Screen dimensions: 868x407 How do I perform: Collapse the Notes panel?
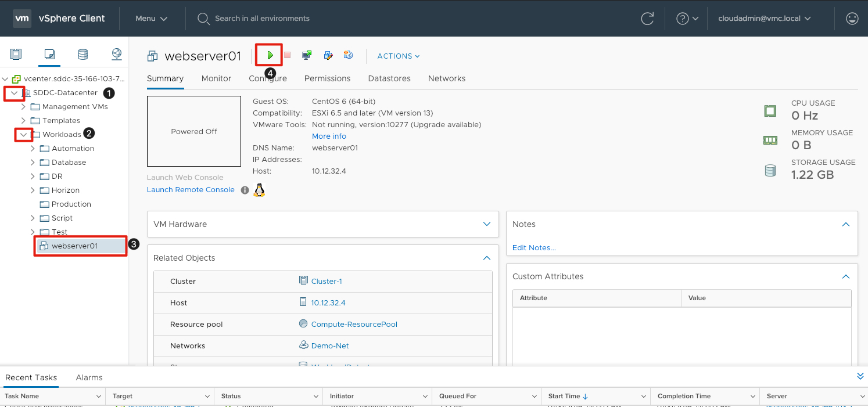pos(846,224)
